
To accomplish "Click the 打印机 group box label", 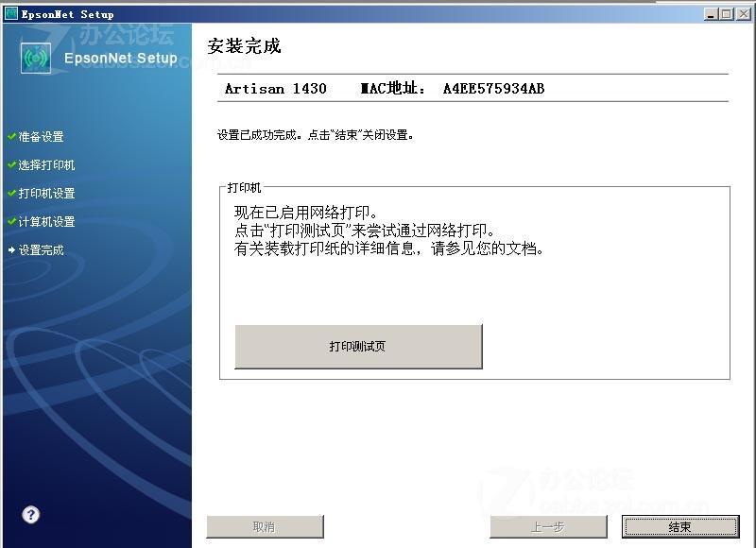I will [244, 187].
